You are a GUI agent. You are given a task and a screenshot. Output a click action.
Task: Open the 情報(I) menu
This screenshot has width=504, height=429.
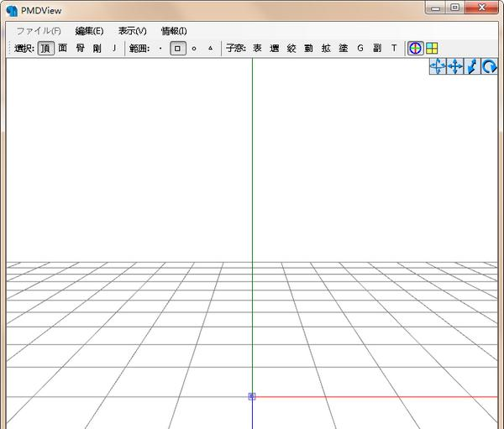[174, 31]
